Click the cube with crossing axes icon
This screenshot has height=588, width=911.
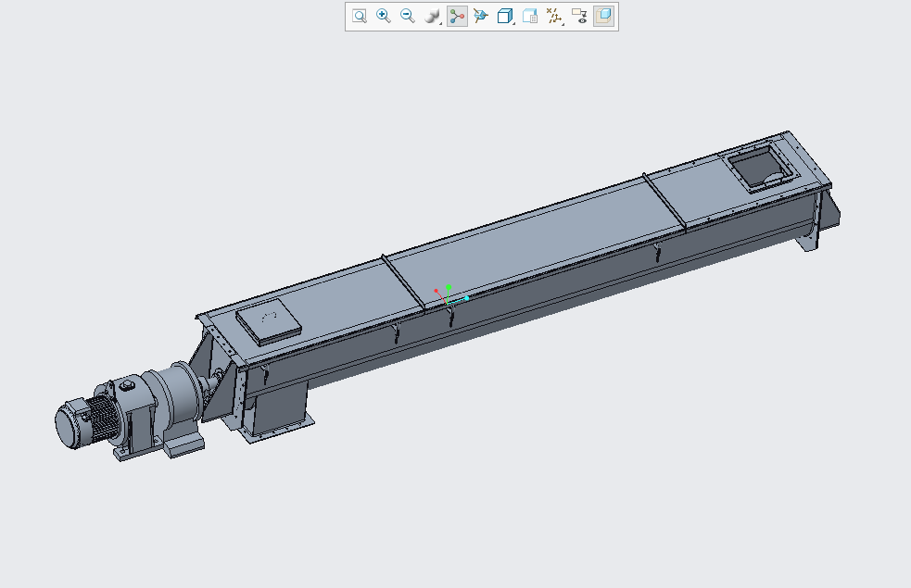click(x=480, y=17)
